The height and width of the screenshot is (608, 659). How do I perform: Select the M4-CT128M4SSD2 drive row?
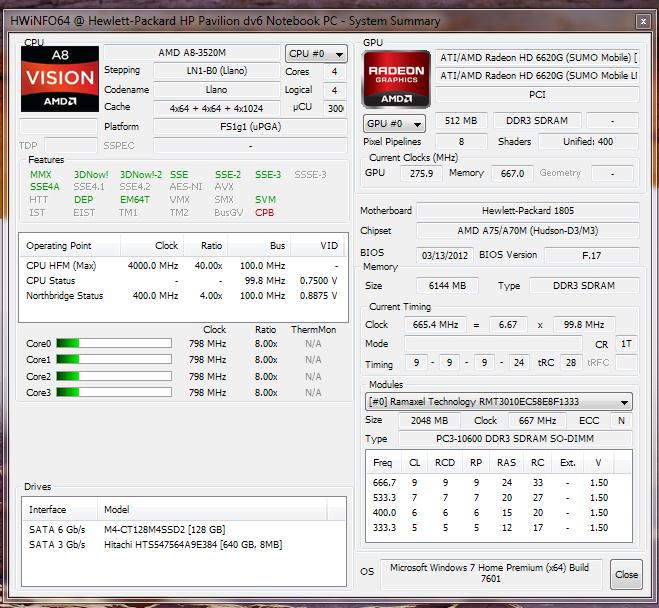(183, 529)
